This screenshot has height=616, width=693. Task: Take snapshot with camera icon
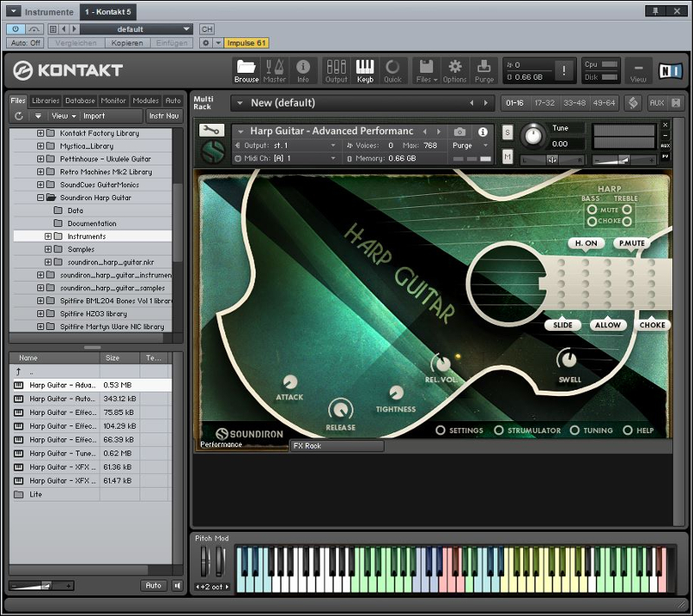pyautogui.click(x=460, y=132)
